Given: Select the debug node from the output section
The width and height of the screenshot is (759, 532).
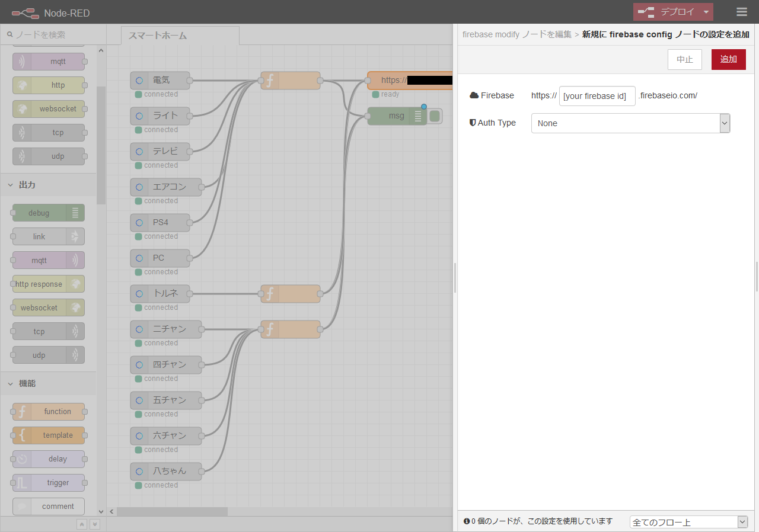Looking at the screenshot, I should (47, 213).
